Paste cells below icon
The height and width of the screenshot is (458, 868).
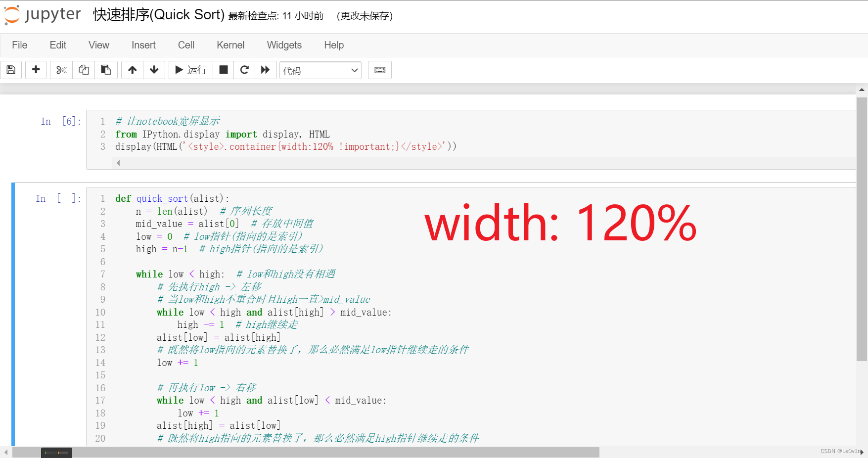point(106,70)
